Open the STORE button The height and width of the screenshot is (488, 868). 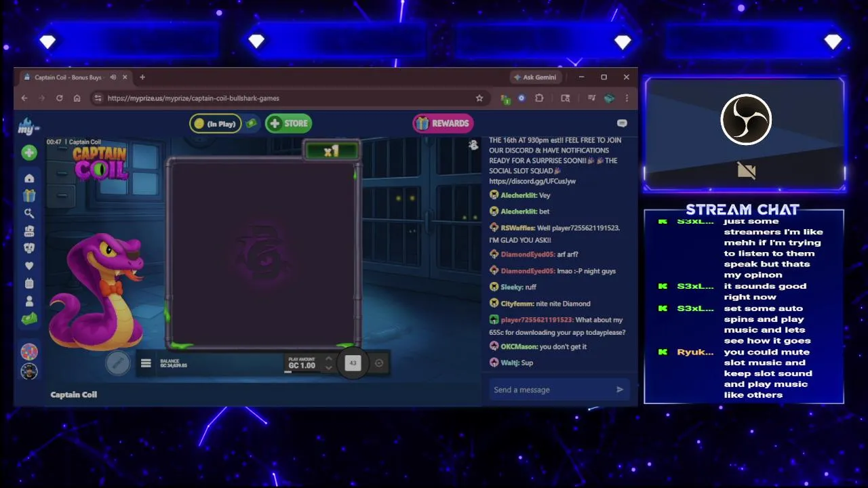(x=288, y=123)
